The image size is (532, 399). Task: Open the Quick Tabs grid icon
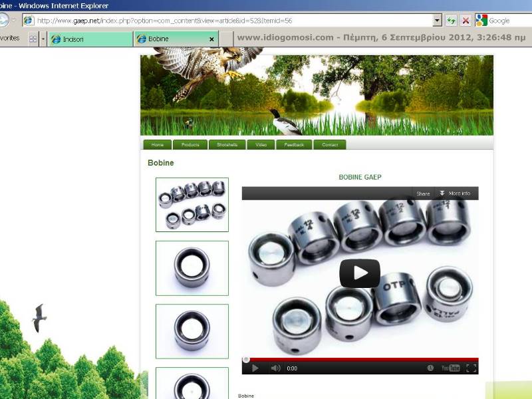click(x=33, y=39)
